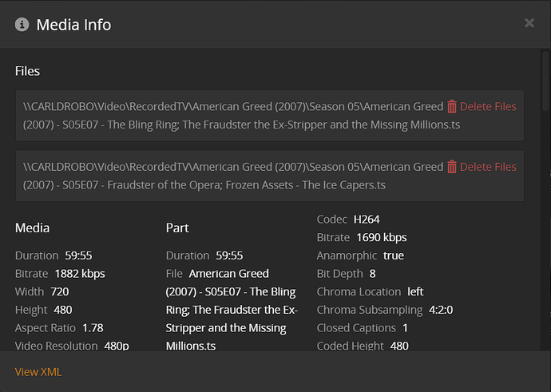This screenshot has width=551, height=392.
Task: Click the Anamorphic true value
Action: tap(394, 255)
